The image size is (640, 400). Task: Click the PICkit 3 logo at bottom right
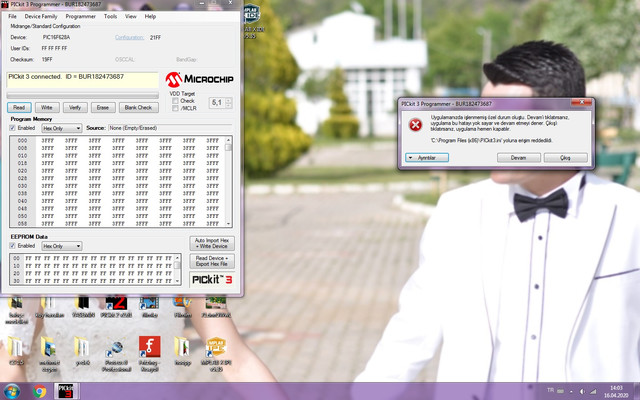point(212,280)
